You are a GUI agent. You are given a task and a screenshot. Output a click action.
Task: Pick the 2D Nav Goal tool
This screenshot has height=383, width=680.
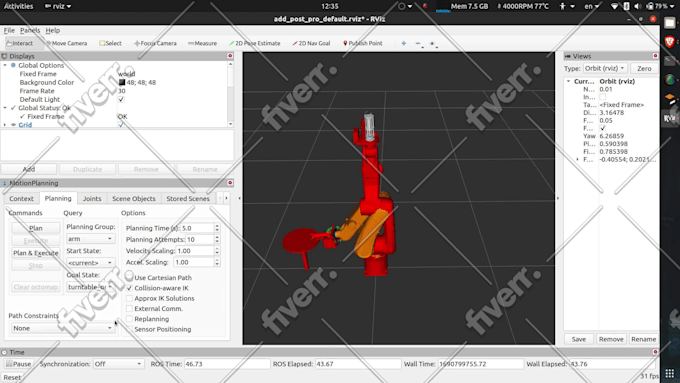[311, 43]
